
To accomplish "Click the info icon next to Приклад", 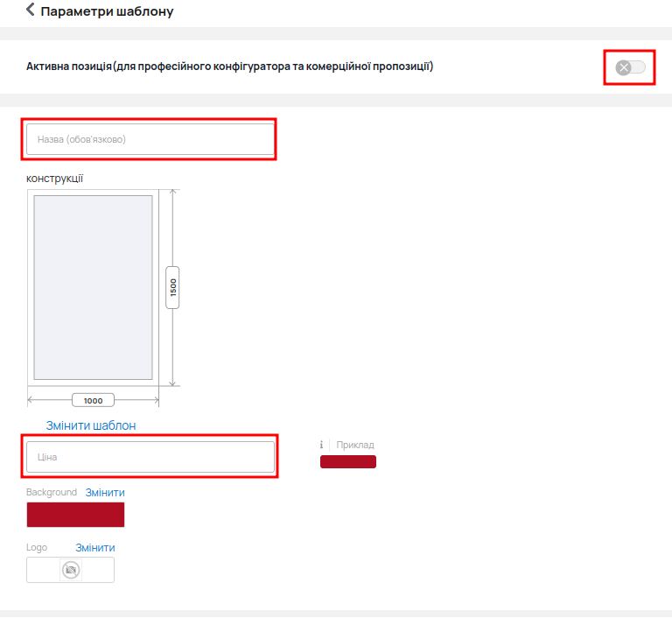I will click(321, 445).
